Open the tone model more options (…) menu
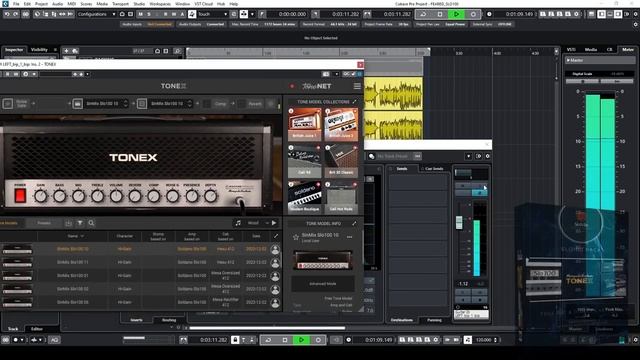640x360 pixels. click(350, 237)
